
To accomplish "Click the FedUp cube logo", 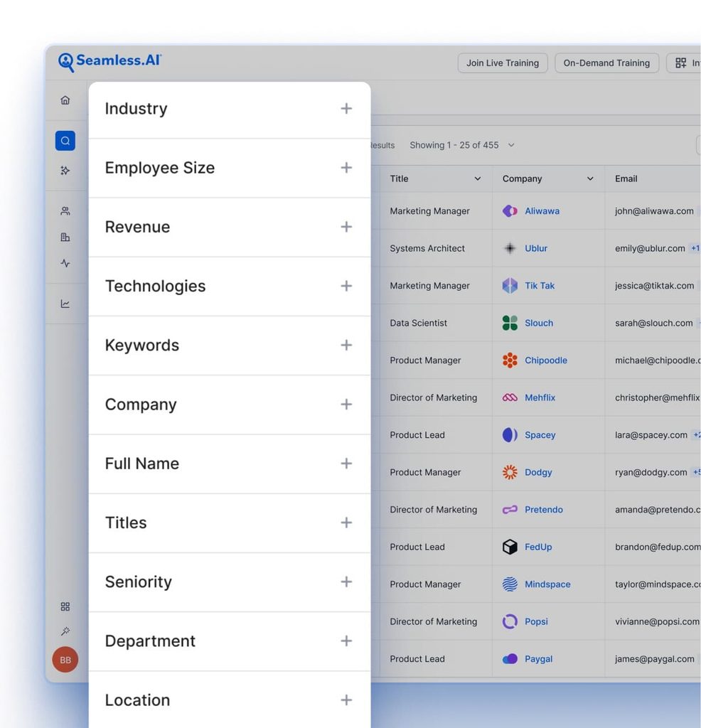I will (510, 547).
